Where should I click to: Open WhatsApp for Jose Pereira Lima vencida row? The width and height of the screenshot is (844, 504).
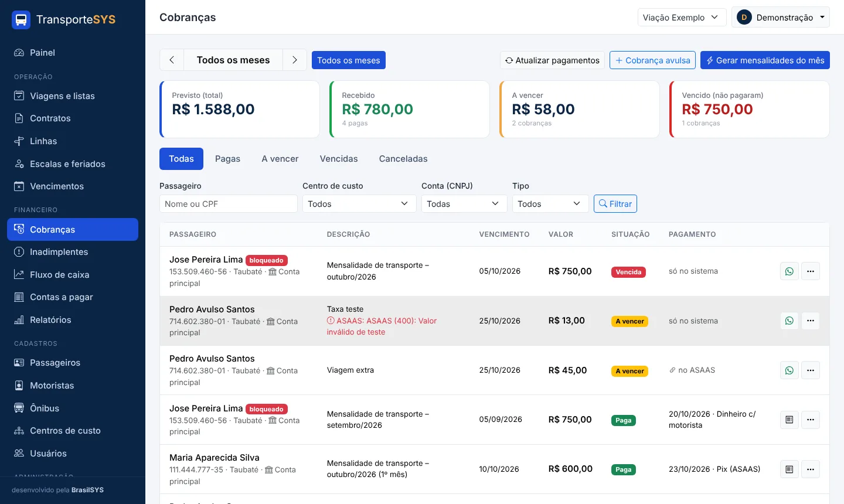click(789, 271)
